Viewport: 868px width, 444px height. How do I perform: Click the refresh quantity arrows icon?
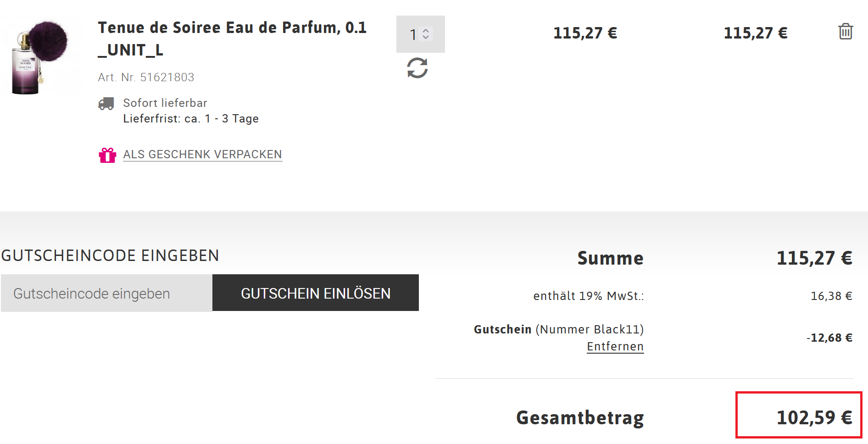tap(417, 68)
